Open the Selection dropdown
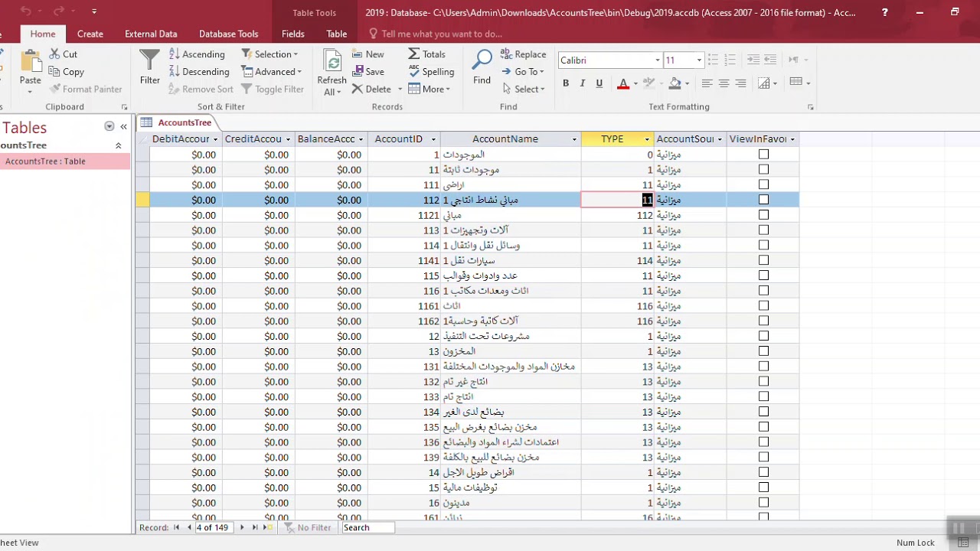Viewport: 980px width, 551px height. point(269,54)
